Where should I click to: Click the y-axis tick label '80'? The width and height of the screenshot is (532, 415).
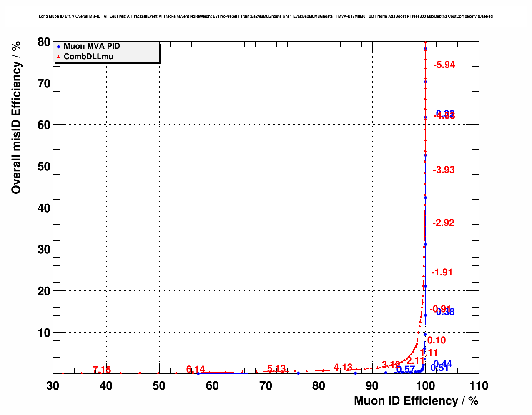[43, 42]
